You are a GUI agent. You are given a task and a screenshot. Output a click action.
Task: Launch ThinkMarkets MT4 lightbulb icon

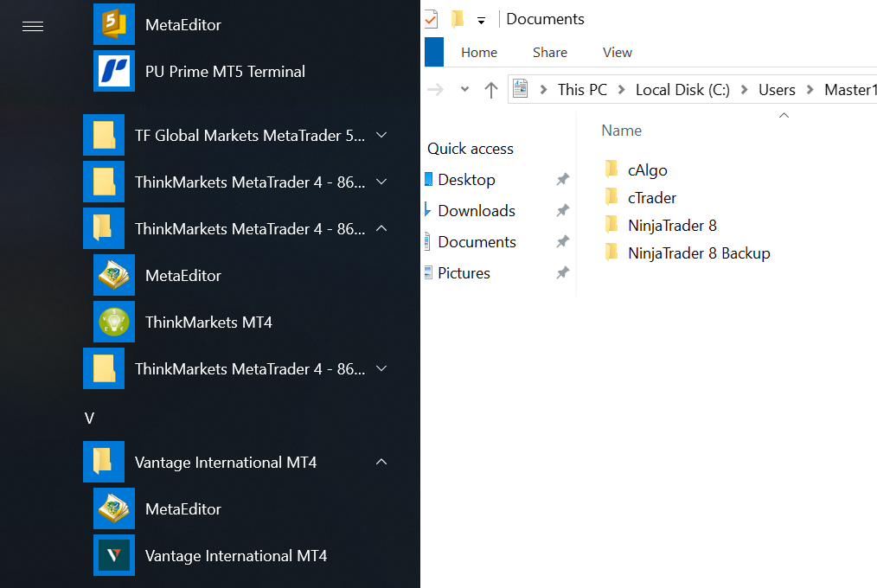pyautogui.click(x=114, y=322)
